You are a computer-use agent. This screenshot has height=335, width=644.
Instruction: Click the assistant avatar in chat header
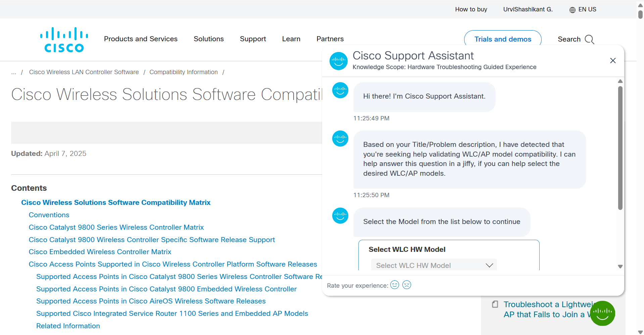[x=339, y=61]
